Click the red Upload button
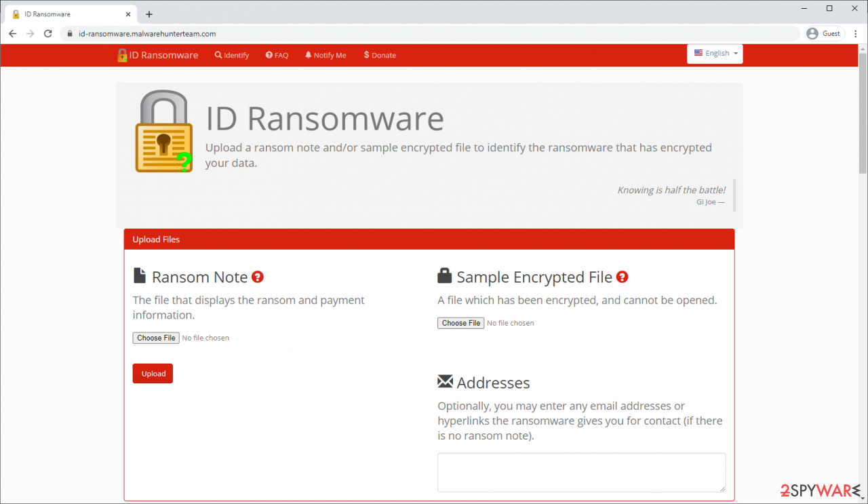The image size is (868, 504). (x=153, y=374)
